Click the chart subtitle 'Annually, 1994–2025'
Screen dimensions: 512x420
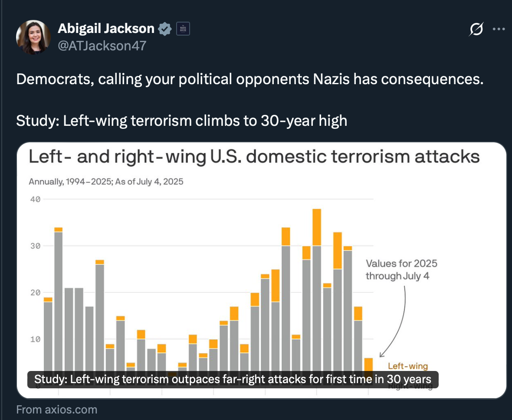click(x=106, y=182)
